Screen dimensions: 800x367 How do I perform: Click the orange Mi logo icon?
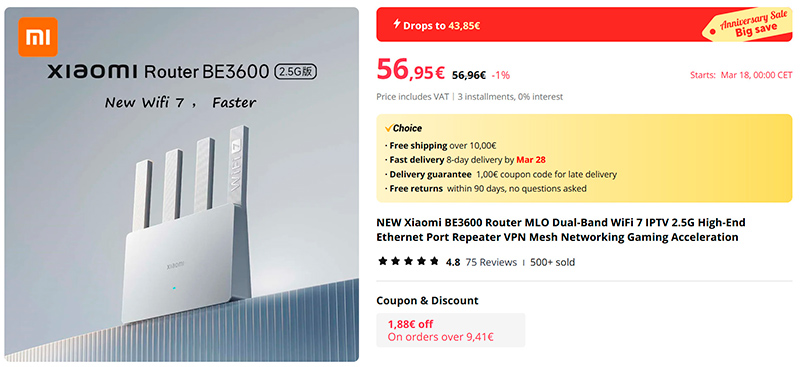(x=38, y=37)
